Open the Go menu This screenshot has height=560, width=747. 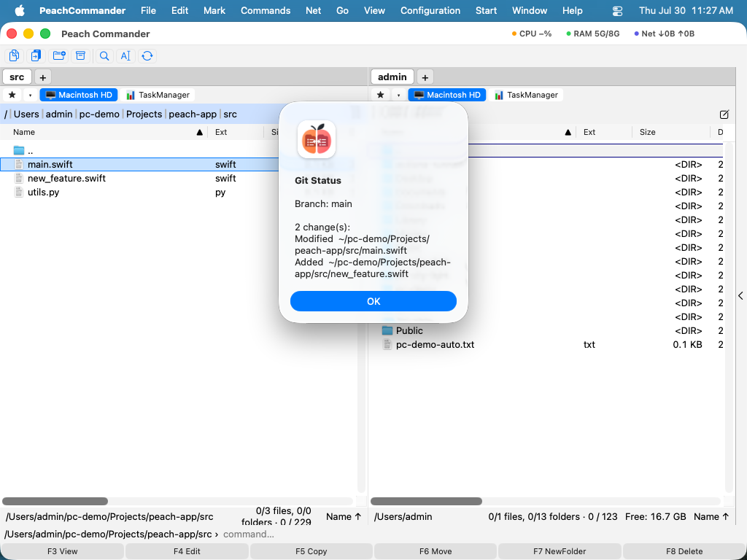[x=343, y=10]
